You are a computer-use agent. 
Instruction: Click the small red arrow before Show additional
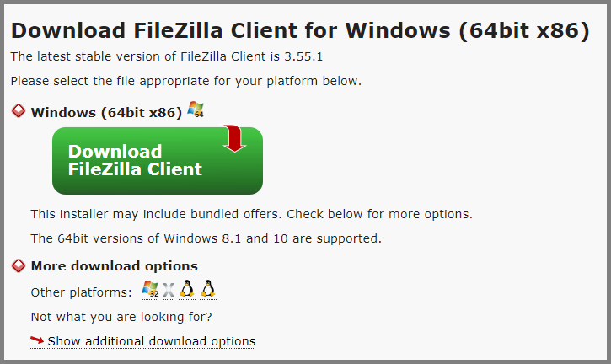tap(37, 340)
